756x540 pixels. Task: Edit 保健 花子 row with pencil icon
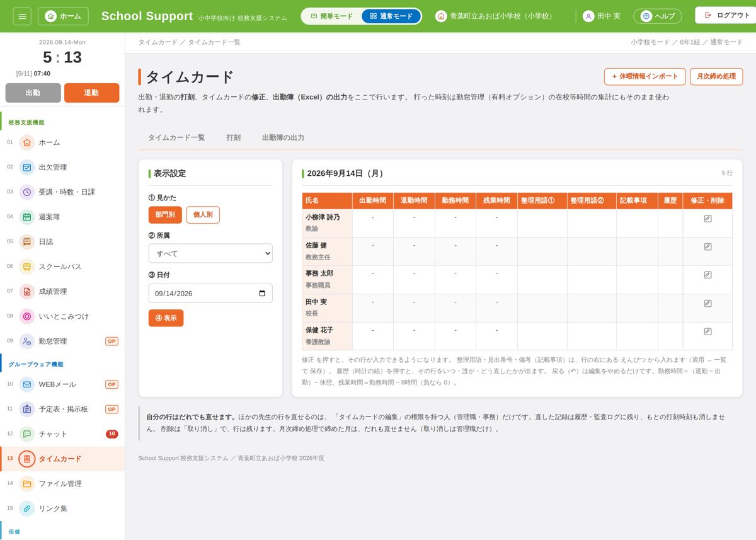pyautogui.click(x=707, y=331)
